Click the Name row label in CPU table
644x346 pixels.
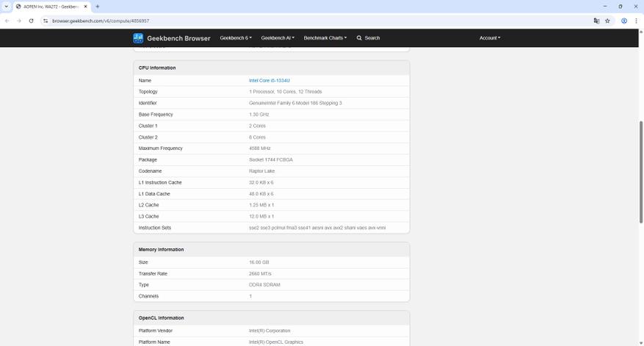click(145, 81)
